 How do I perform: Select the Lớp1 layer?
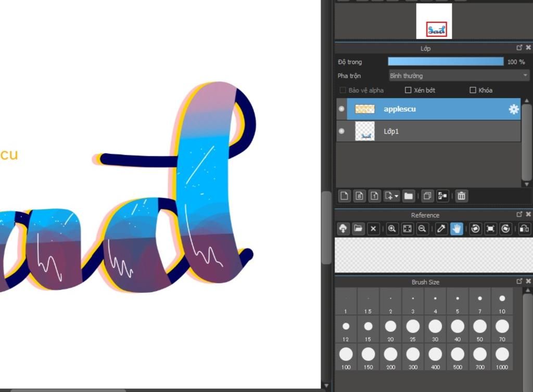coord(434,131)
